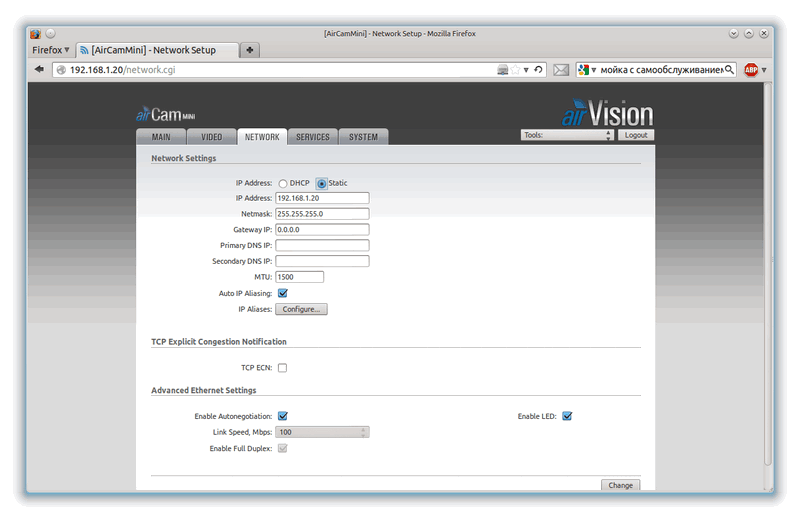Open the Link Speed, Mbps dropdown
This screenshot has height=519, width=800.
[x=322, y=432]
